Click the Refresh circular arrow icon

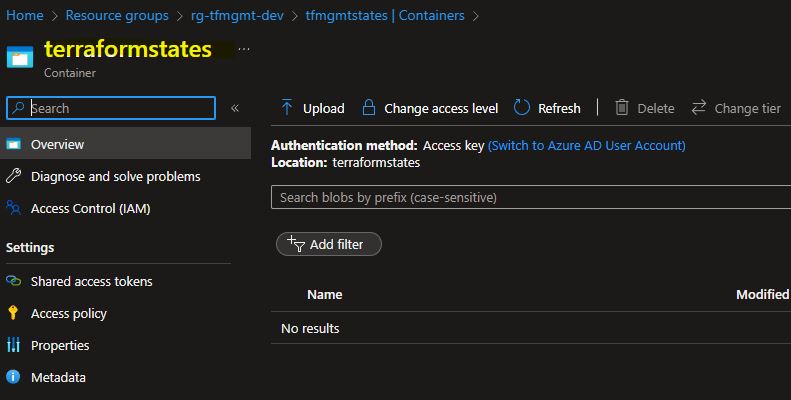coord(522,107)
